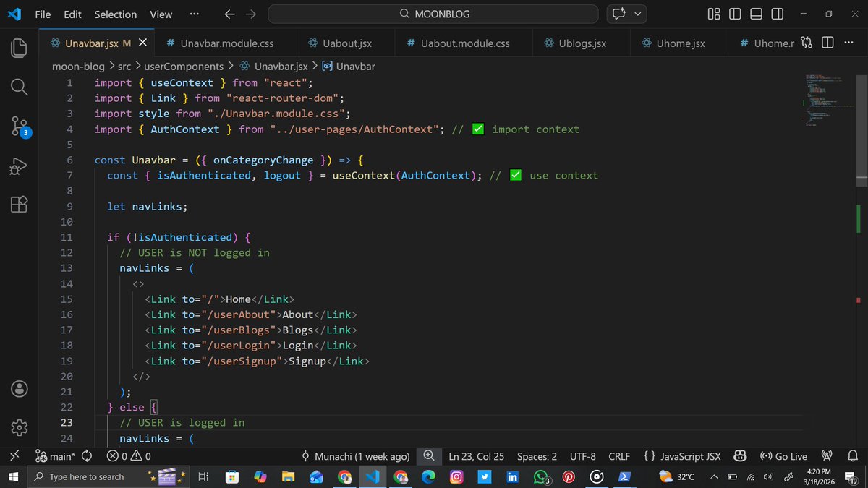Click line number 11 in gutter
868x488 pixels.
tap(67, 237)
